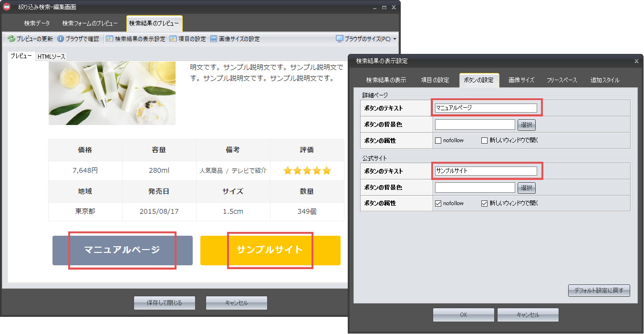This screenshot has width=644, height=334.
Task: Open search results display settings (検索結果の表示設定)
Action: point(110,39)
